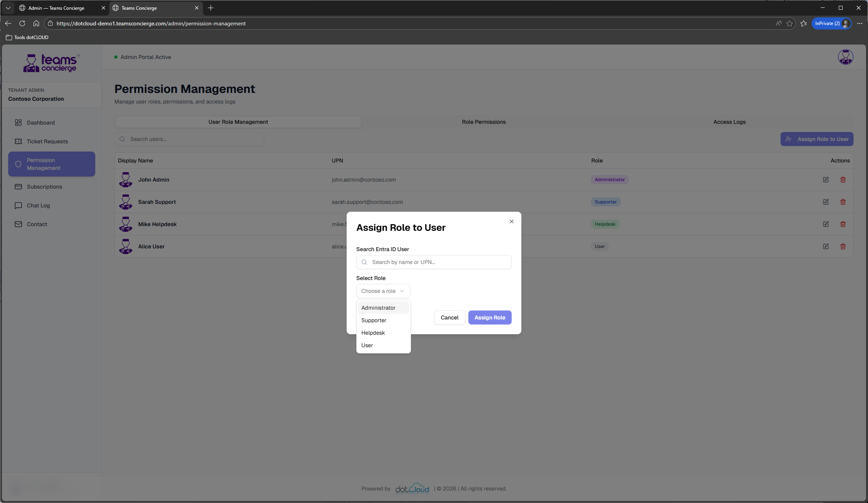Viewport: 868px width, 503px height.
Task: Click the Permission Management shield icon
Action: [x=18, y=164]
